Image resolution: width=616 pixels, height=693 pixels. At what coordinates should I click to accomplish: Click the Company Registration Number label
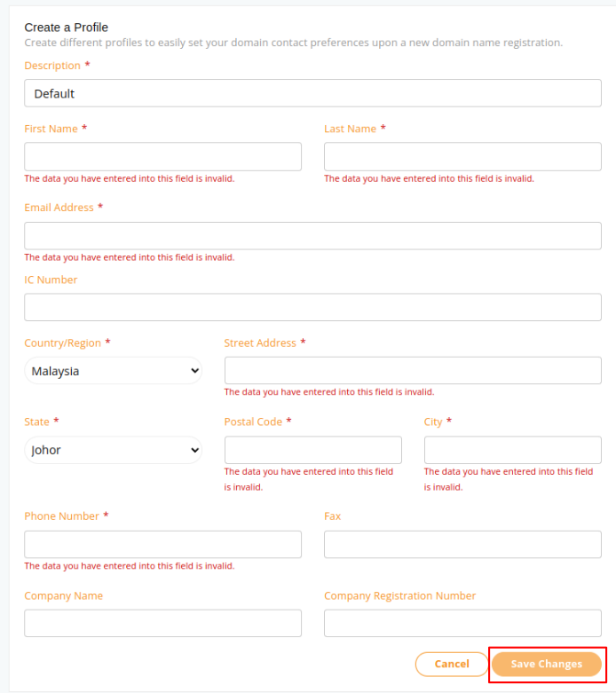399,596
